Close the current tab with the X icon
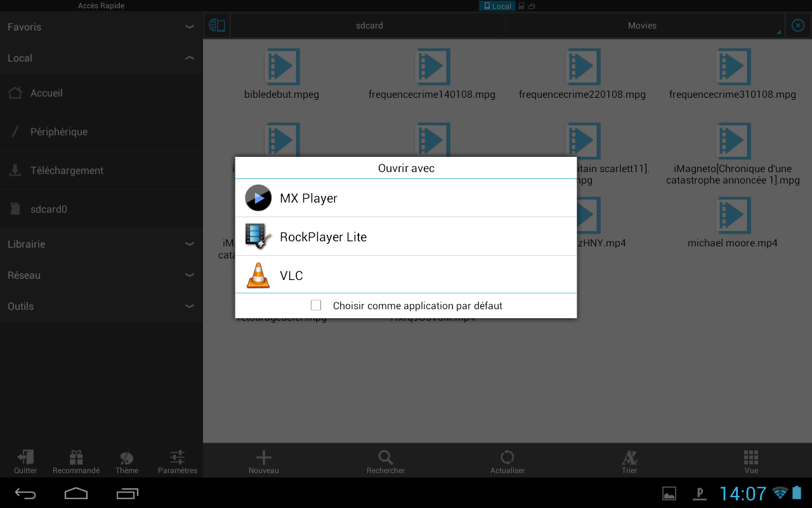This screenshot has width=812, height=508. tap(798, 25)
